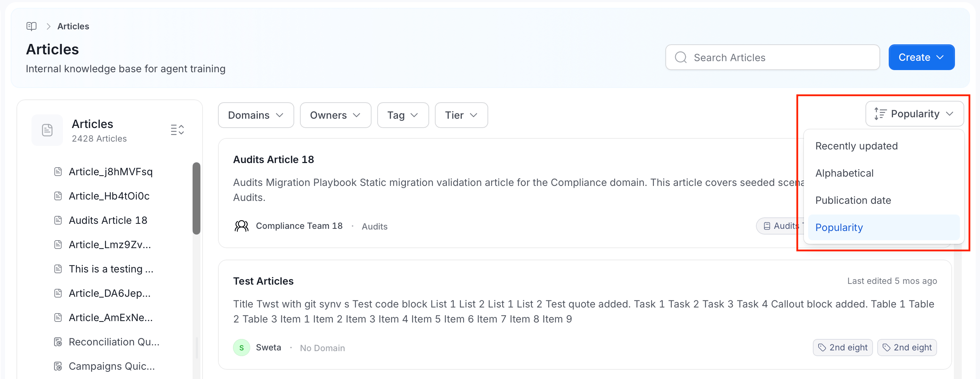Pick the highlighted Popularity menu option

pos(883,227)
